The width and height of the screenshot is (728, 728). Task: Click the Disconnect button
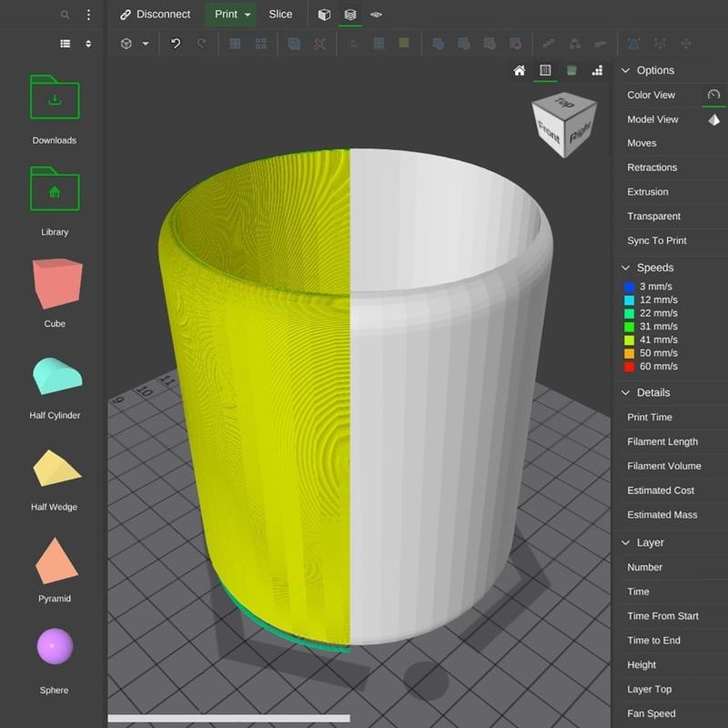(x=155, y=15)
